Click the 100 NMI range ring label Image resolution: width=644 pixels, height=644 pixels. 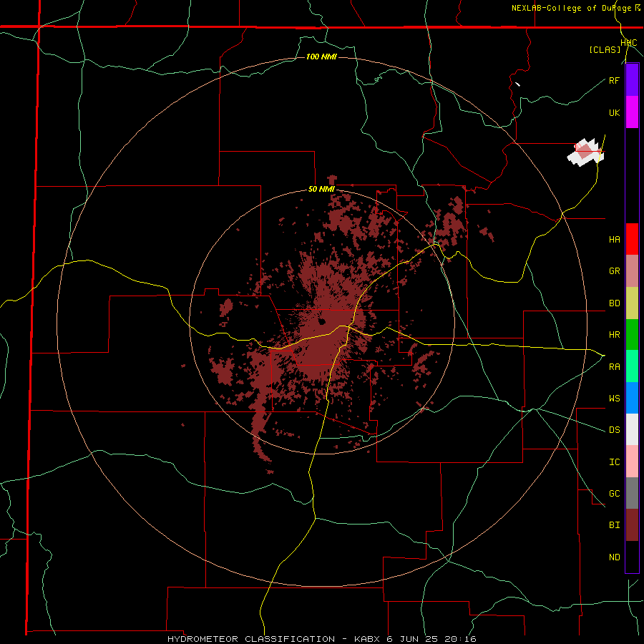click(321, 57)
